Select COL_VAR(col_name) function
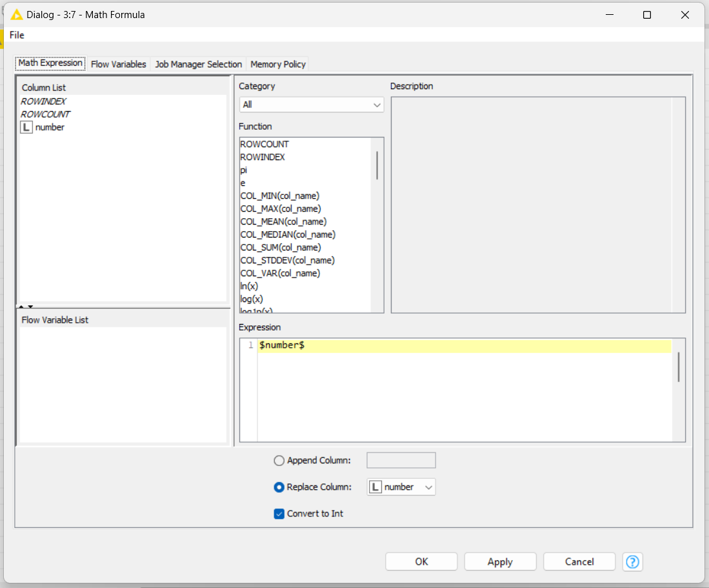This screenshot has height=588, width=709. [x=281, y=273]
